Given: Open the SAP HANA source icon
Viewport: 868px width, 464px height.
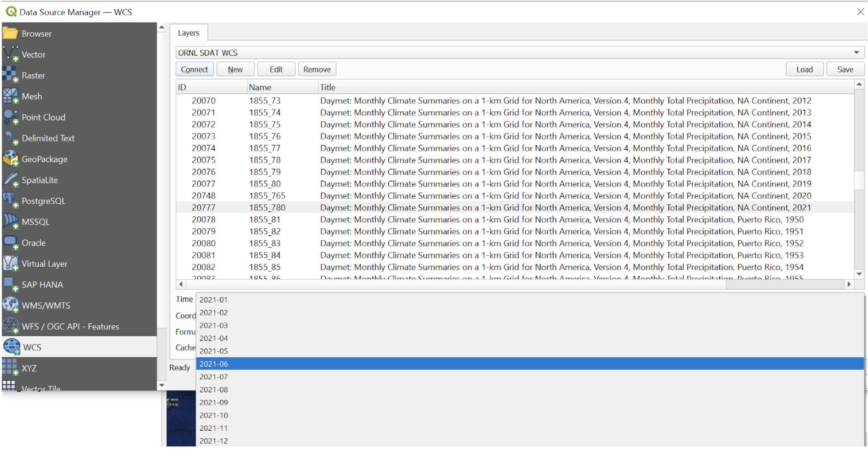Looking at the screenshot, I should pyautogui.click(x=10, y=284).
